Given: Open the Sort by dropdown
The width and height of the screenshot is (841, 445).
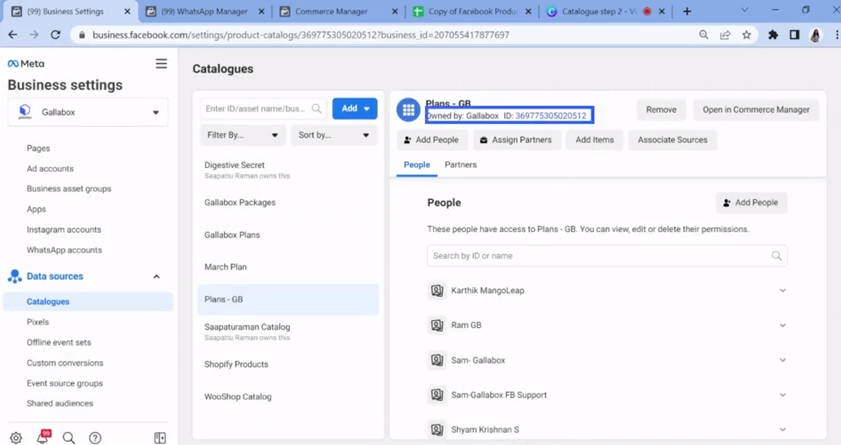Looking at the screenshot, I should tap(334, 135).
